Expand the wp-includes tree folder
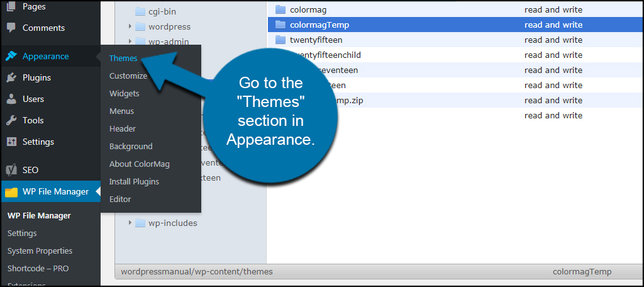This screenshot has height=287, width=644. coord(130,222)
